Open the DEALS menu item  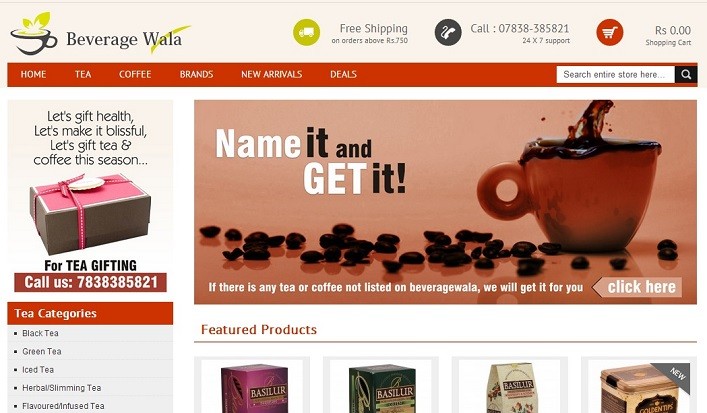343,74
